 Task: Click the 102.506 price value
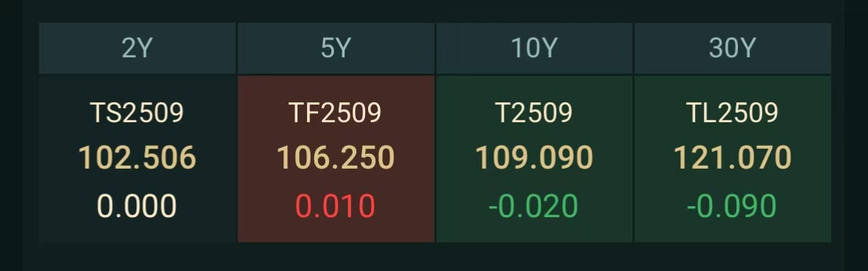coord(137,158)
